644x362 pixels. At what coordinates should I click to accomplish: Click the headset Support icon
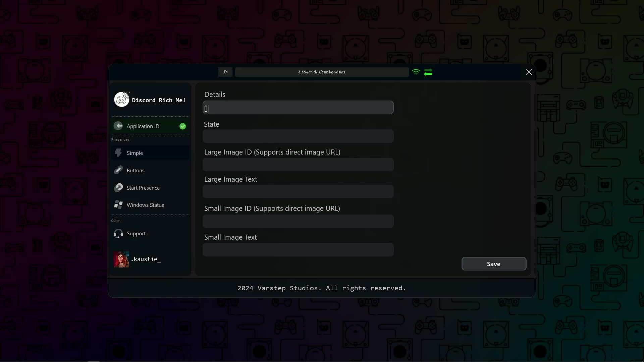coord(118,234)
